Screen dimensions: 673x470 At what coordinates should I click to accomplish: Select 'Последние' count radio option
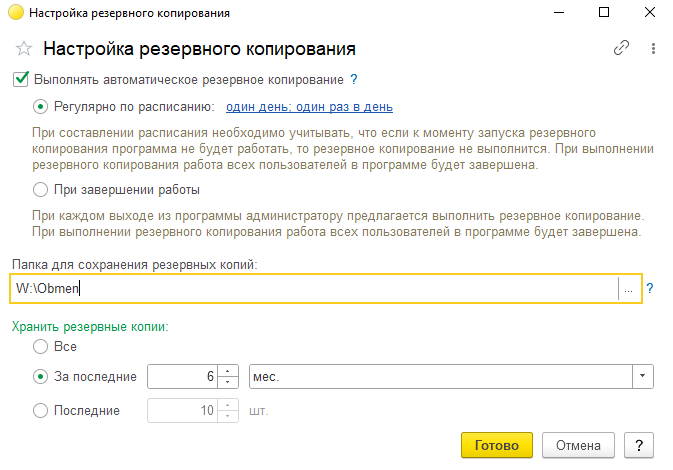pos(41,410)
